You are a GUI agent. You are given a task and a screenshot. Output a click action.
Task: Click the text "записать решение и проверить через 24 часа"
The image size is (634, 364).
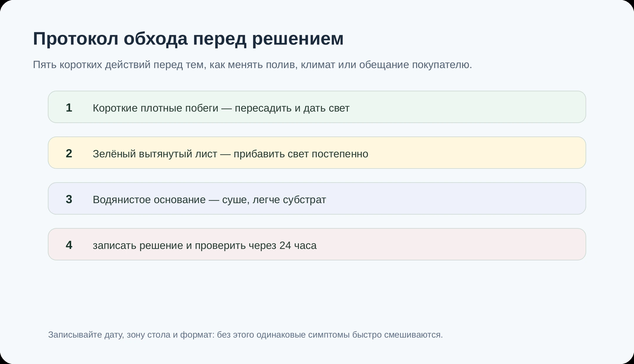tap(205, 245)
